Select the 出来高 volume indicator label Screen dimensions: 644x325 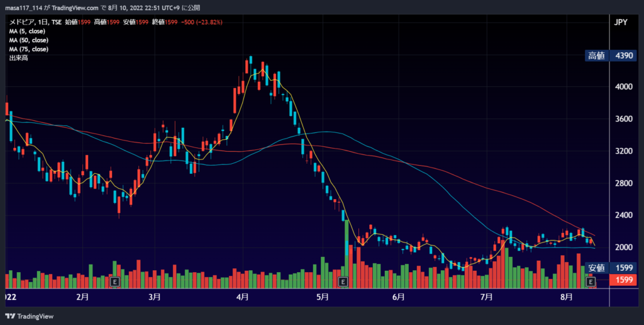coord(18,58)
